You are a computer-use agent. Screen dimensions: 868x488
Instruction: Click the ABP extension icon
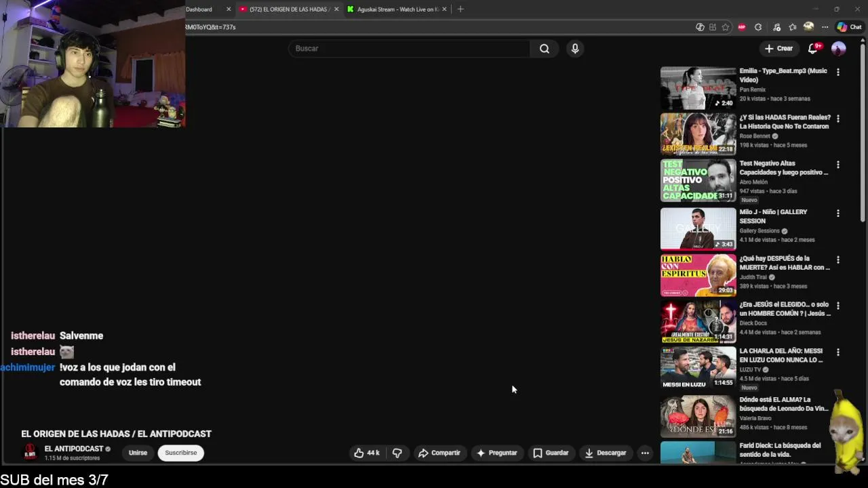(x=742, y=27)
